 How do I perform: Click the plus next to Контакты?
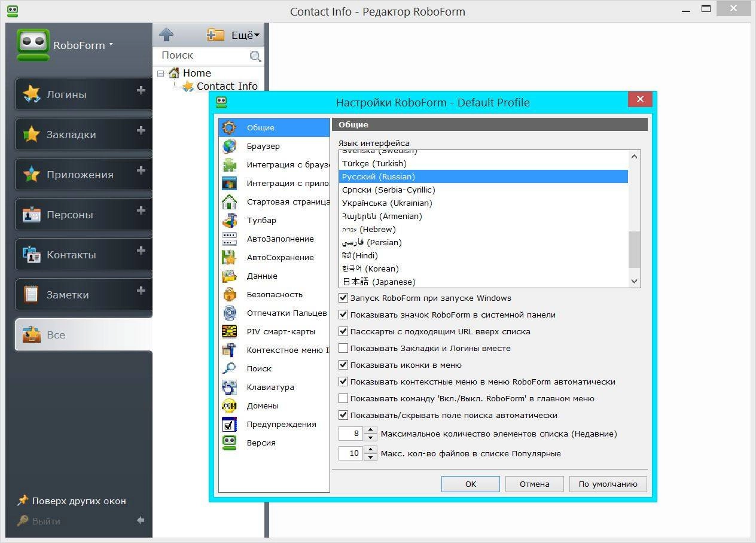point(141,251)
